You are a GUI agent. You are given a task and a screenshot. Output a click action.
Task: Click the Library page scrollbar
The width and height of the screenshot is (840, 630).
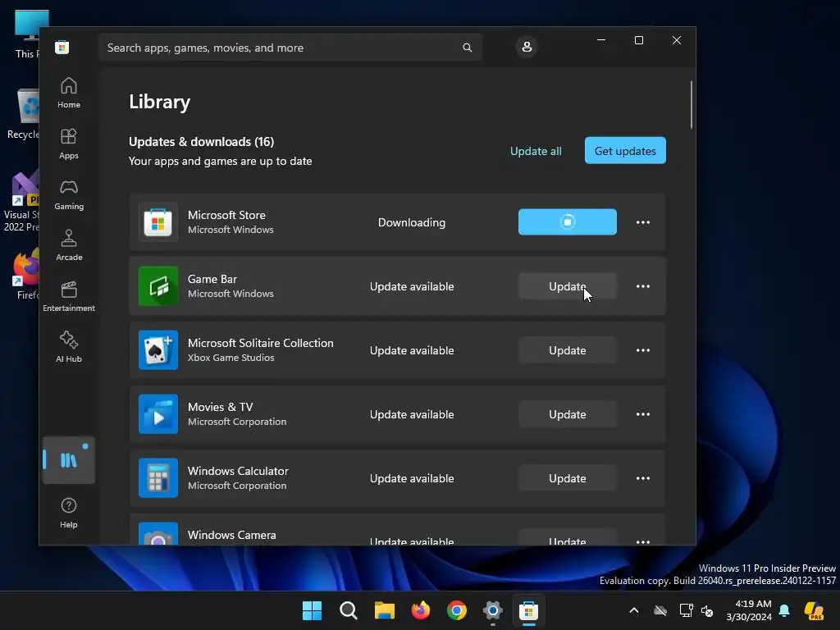[x=691, y=105]
